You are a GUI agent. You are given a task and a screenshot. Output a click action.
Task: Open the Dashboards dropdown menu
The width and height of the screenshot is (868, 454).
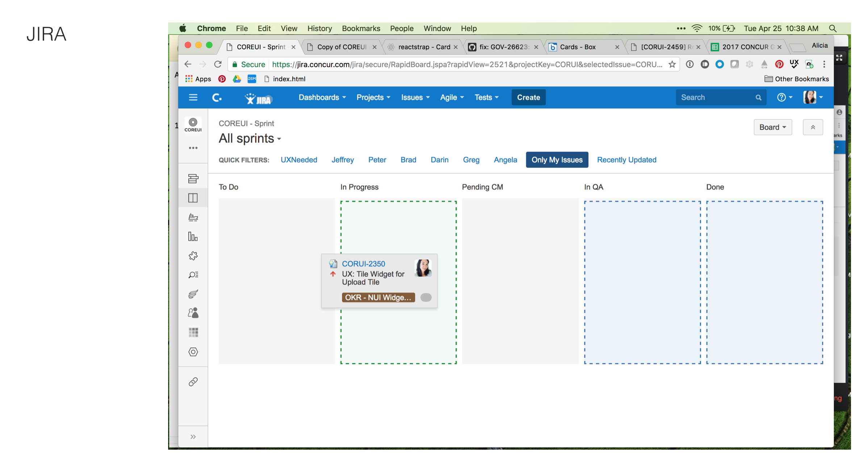click(x=322, y=98)
